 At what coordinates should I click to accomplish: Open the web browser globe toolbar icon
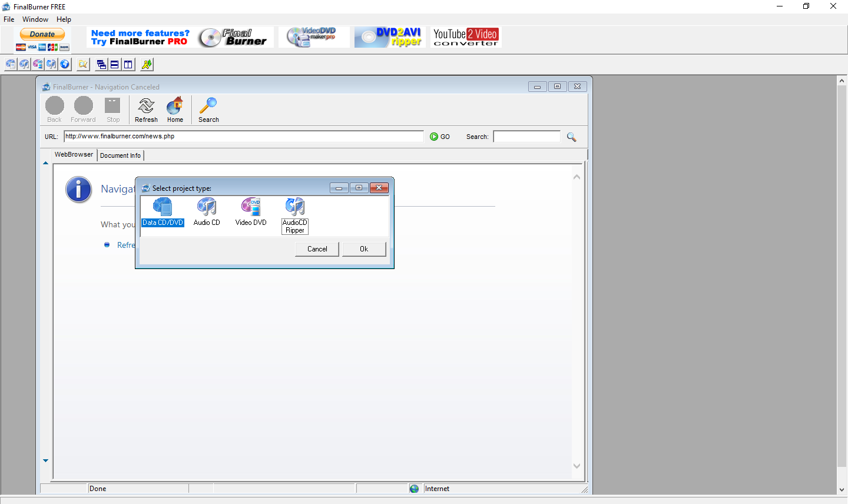coord(65,64)
